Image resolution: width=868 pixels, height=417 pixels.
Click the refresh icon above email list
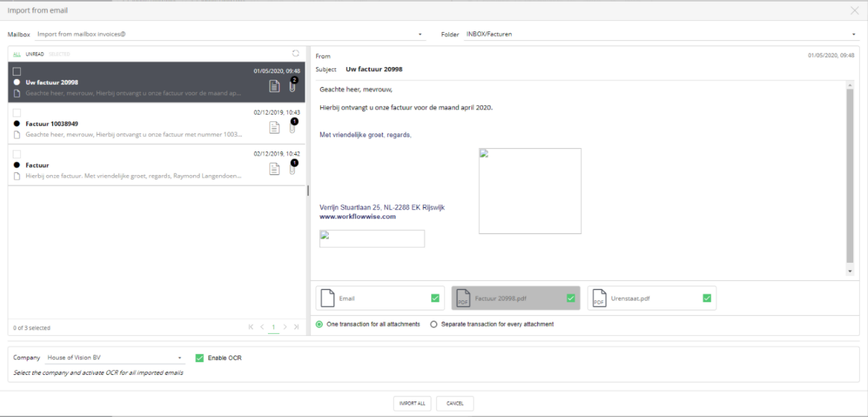coord(295,54)
